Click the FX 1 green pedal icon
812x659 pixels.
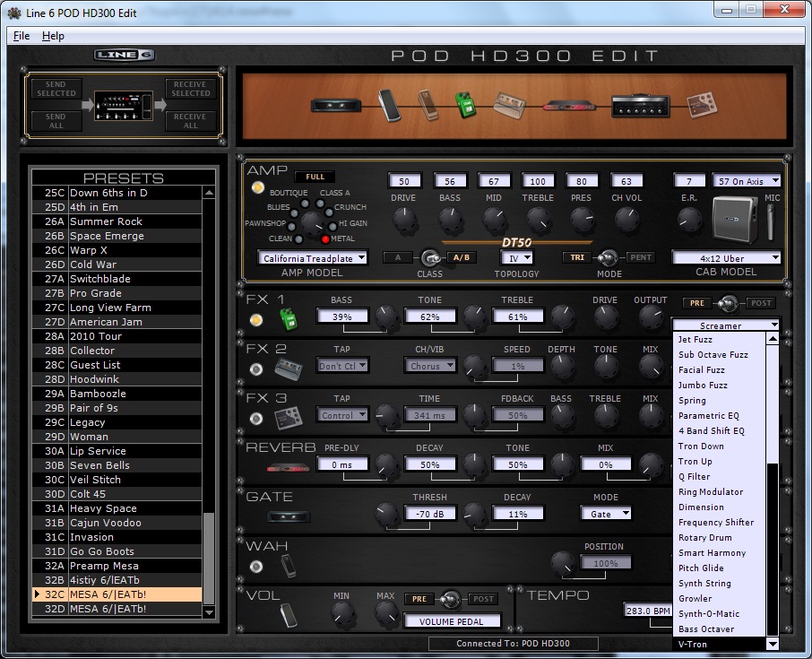pyautogui.click(x=289, y=319)
